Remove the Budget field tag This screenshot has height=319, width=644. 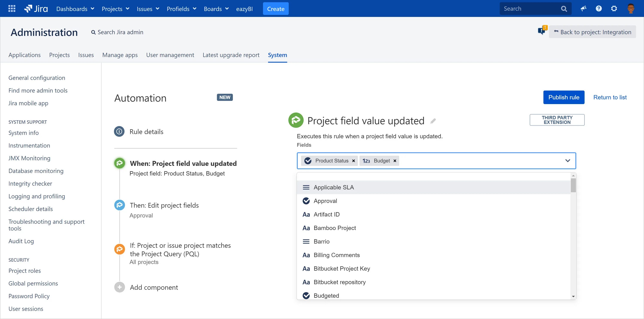pyautogui.click(x=395, y=161)
